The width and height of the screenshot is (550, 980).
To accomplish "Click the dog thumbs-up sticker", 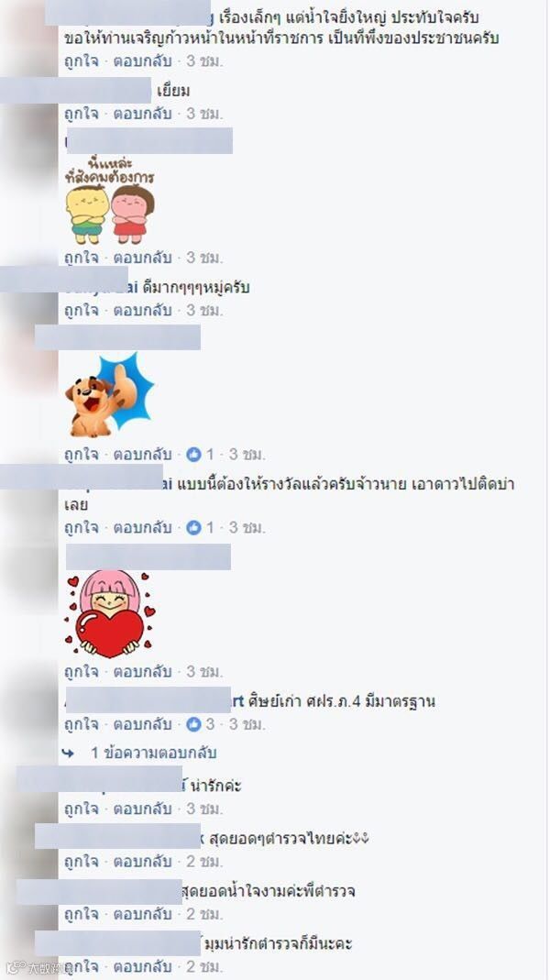I will [109, 395].
